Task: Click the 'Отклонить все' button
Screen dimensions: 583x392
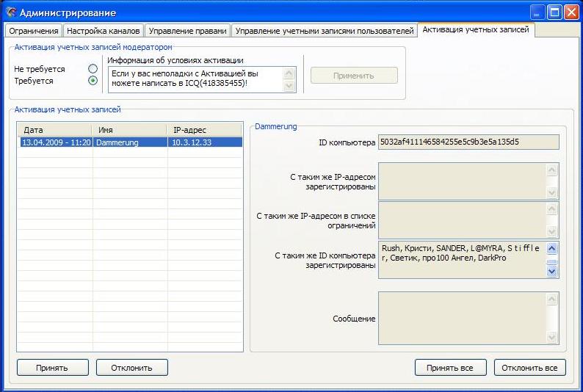Action: point(530,368)
